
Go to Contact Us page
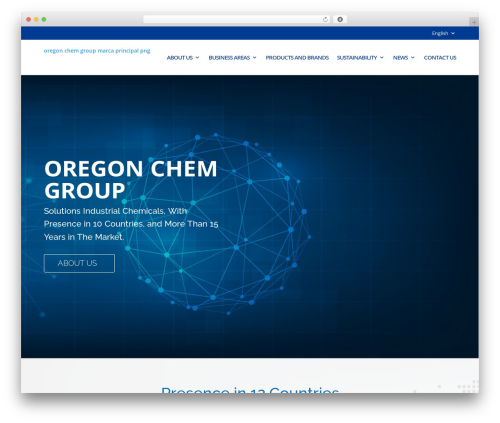(440, 58)
